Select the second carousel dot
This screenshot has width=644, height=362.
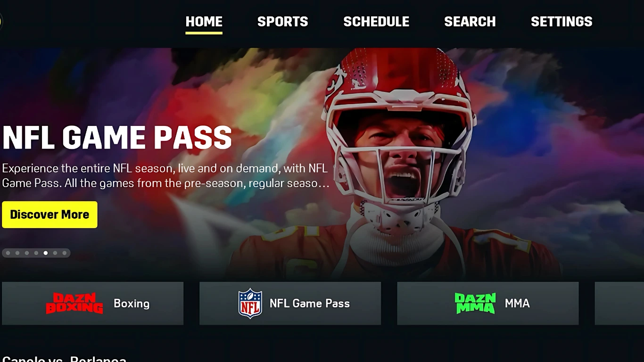point(17,253)
